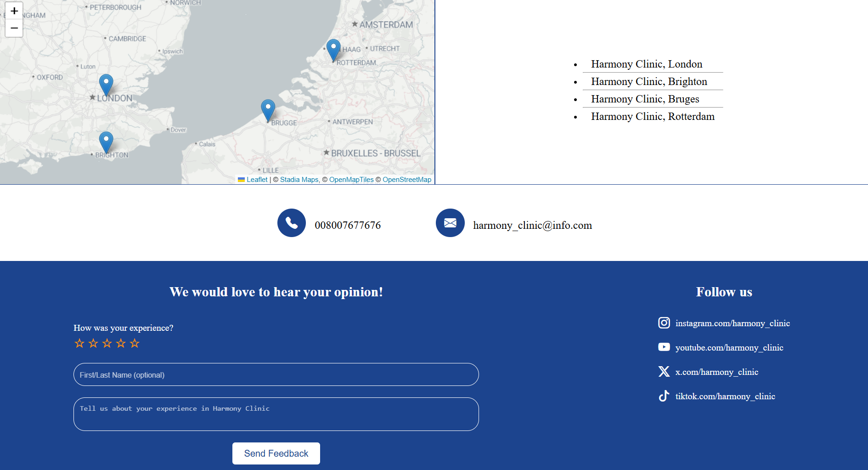Select the London map marker
This screenshot has height=470, width=868.
[x=106, y=83]
